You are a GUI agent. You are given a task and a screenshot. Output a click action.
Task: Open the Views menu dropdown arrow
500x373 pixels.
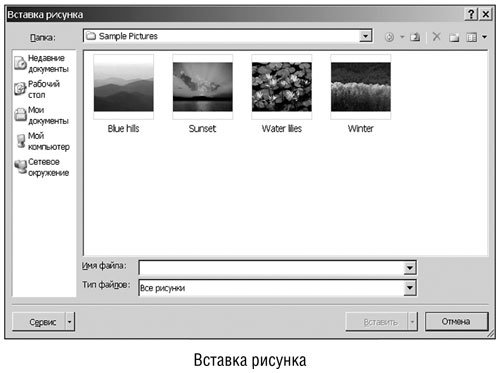tap(484, 37)
